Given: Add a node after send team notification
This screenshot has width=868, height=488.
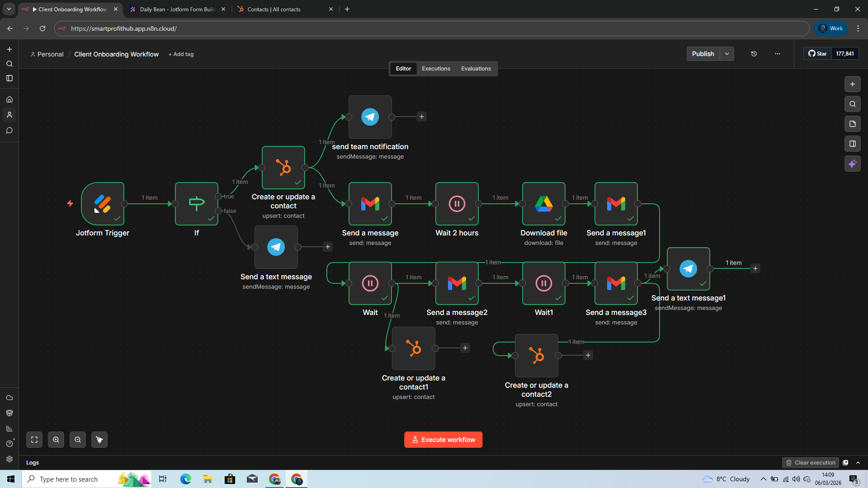Looking at the screenshot, I should [x=422, y=117].
